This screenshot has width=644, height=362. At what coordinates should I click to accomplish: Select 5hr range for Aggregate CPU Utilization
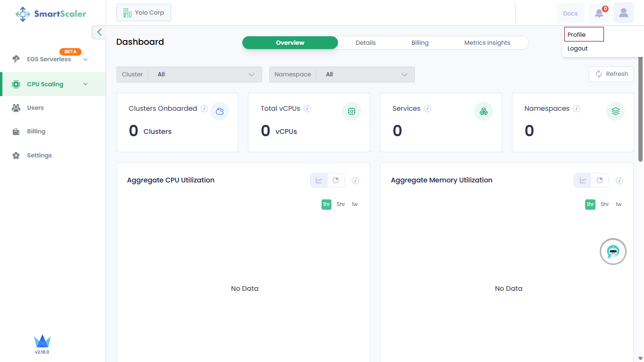(340, 204)
